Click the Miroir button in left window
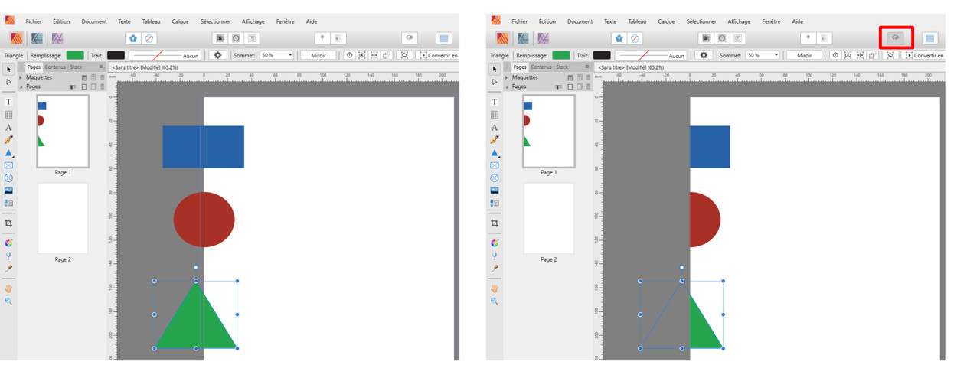Viewport: 980px width, 391px height. pos(318,55)
